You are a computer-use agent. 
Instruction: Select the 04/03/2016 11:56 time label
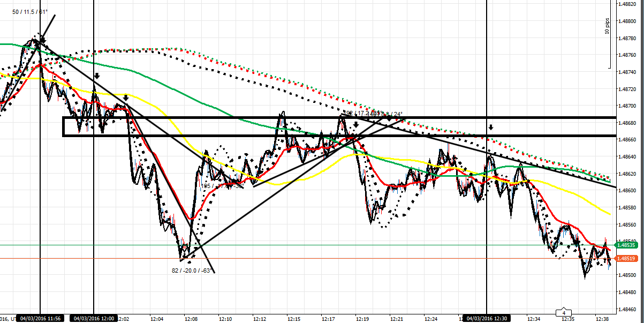click(x=41, y=318)
